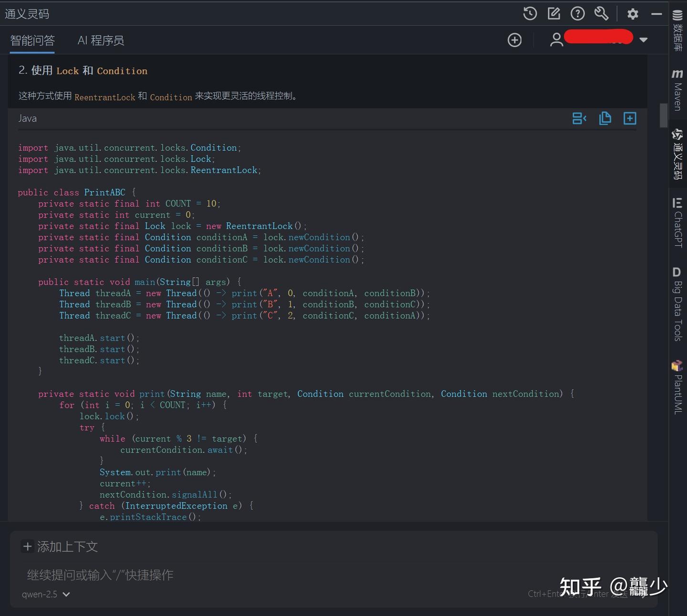Hide the Tongyi Lingma panel using minus icon
Screen dimensions: 687x616
point(656,14)
